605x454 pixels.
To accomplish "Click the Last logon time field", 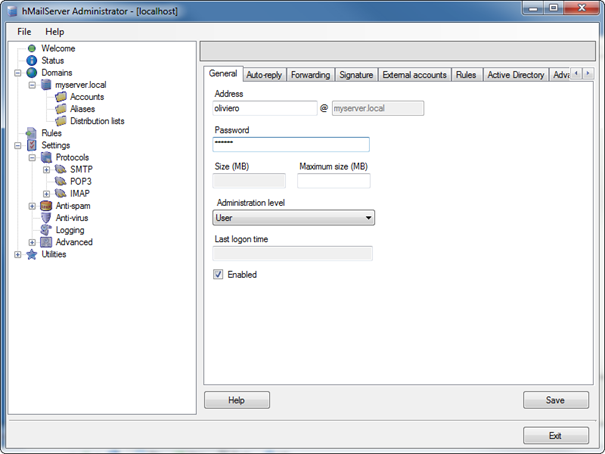I will 292,253.
